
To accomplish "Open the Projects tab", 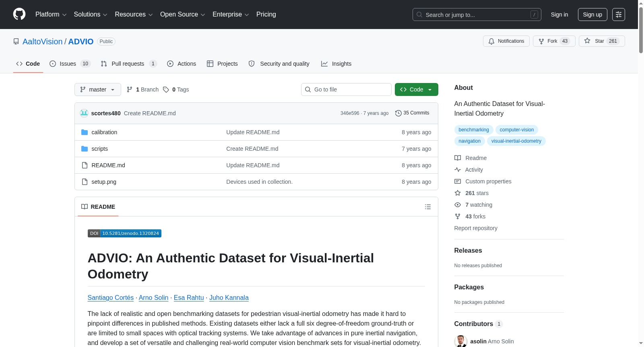I will click(222, 64).
